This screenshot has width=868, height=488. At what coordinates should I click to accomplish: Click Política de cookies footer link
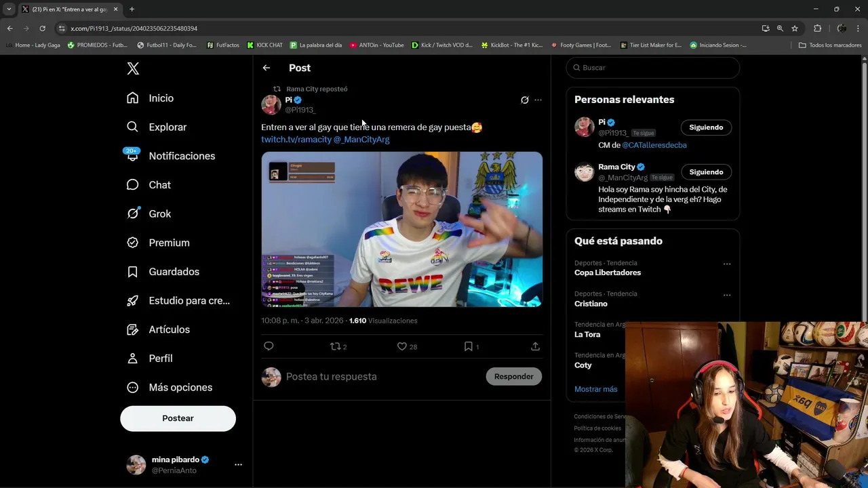coord(597,428)
